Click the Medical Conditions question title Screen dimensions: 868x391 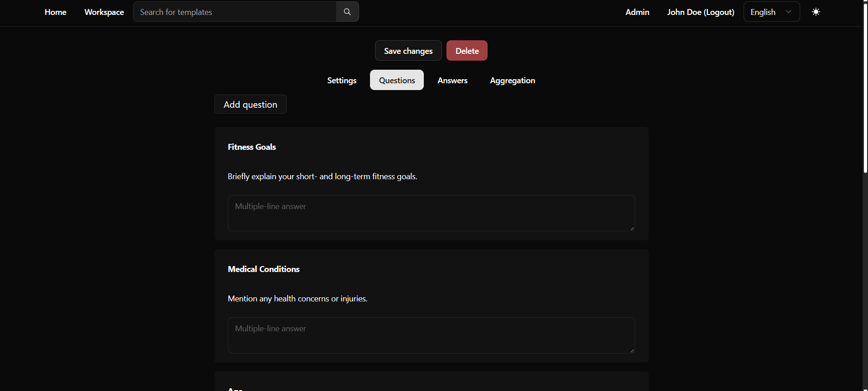(264, 269)
